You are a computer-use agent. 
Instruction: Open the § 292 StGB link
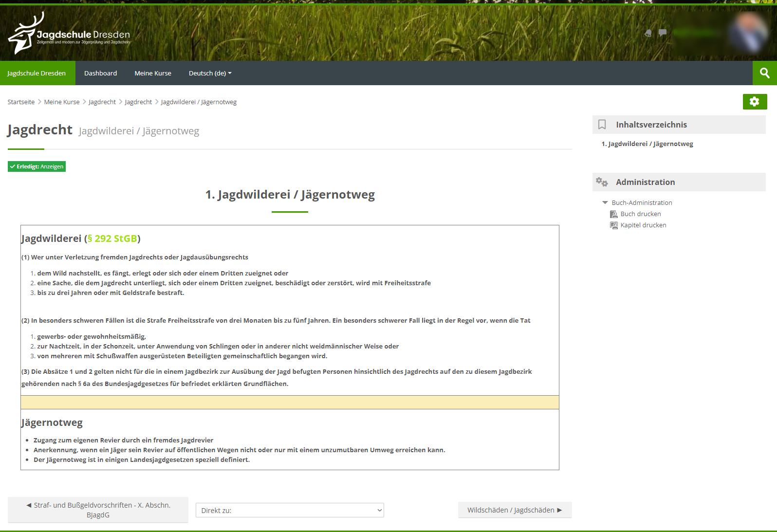(112, 238)
